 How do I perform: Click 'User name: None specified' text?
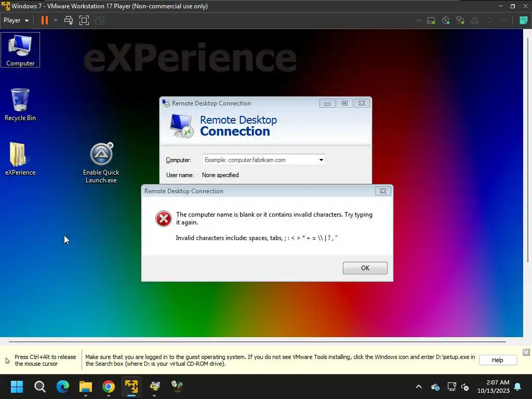coord(203,175)
